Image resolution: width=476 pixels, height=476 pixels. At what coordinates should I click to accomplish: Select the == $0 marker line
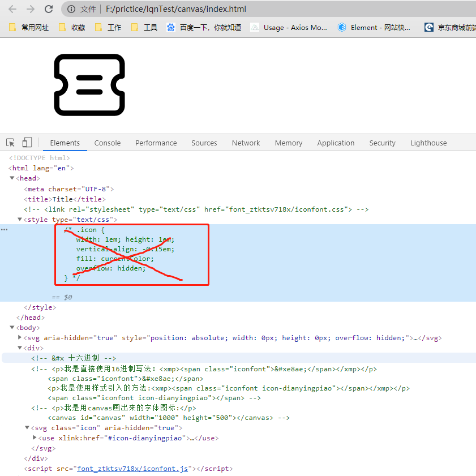[62, 297]
